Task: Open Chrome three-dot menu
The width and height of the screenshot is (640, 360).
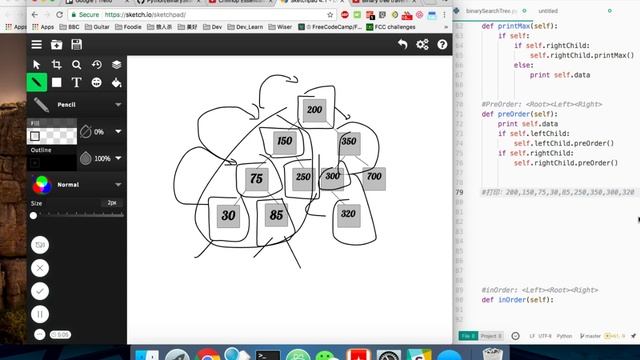Action: (444, 15)
